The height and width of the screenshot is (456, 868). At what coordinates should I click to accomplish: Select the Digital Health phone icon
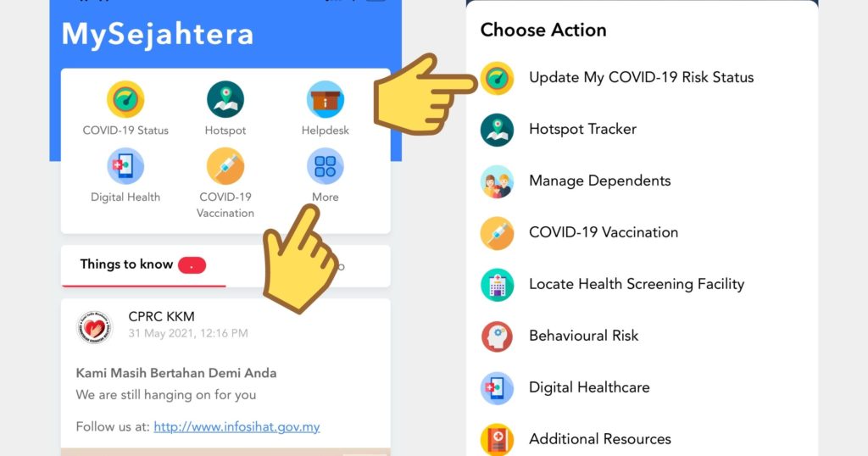[125, 166]
